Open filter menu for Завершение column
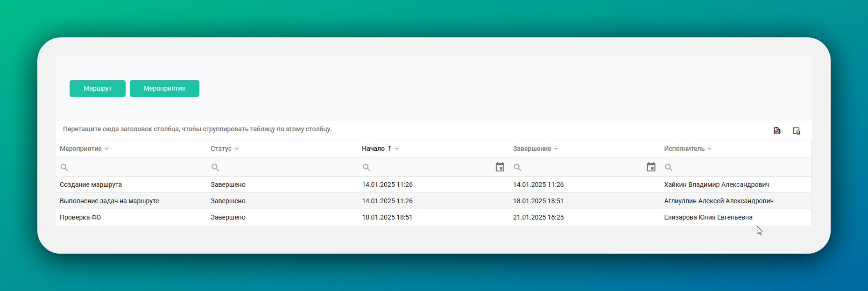Viewport: 868px width, 291px height. [556, 149]
